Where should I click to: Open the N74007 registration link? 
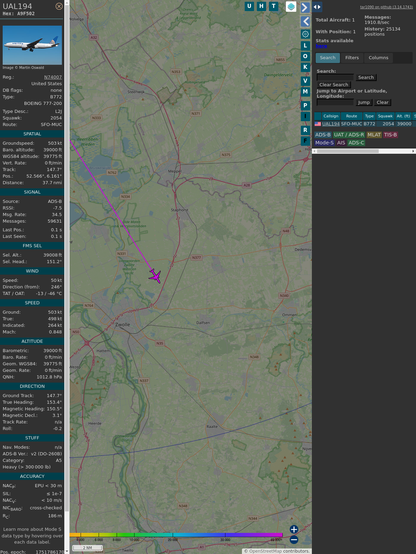pyautogui.click(x=53, y=77)
